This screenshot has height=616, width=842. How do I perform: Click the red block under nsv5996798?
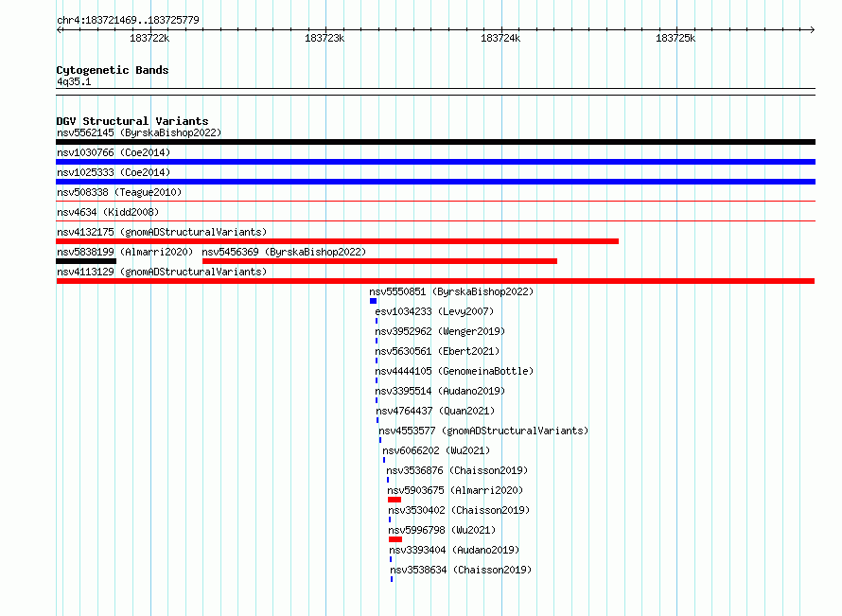click(x=395, y=539)
